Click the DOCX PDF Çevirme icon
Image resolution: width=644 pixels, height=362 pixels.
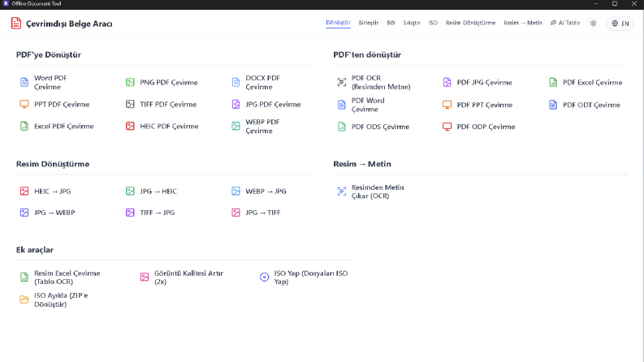[x=236, y=82]
